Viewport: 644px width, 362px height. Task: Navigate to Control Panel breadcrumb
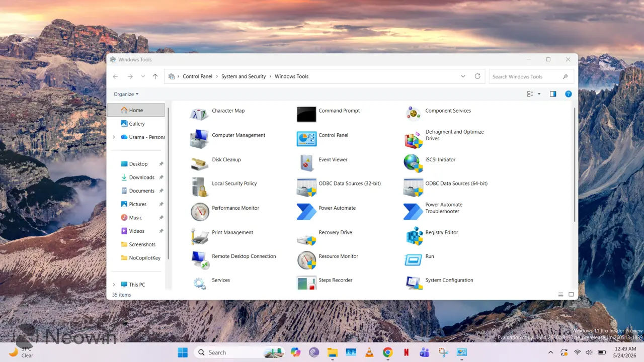pyautogui.click(x=197, y=76)
